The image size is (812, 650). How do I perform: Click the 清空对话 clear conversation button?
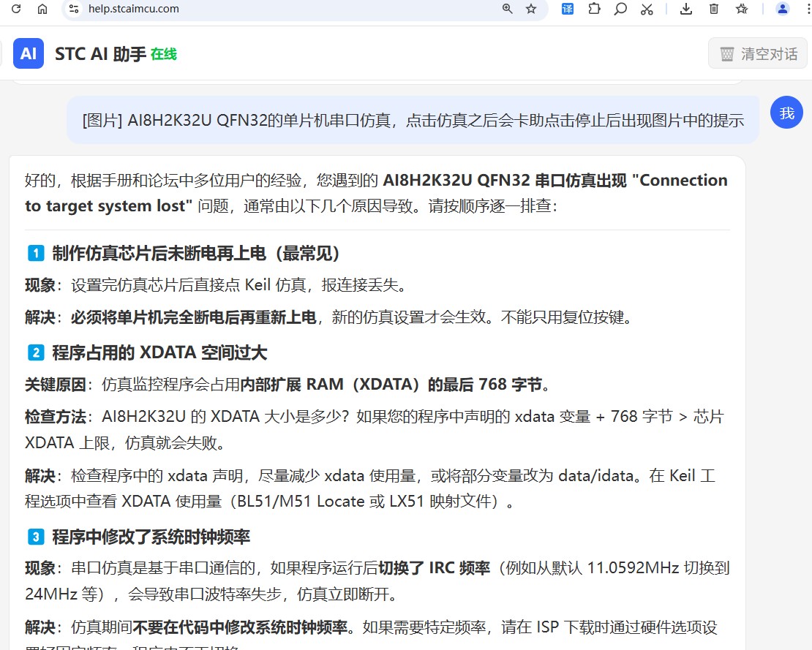pos(758,54)
